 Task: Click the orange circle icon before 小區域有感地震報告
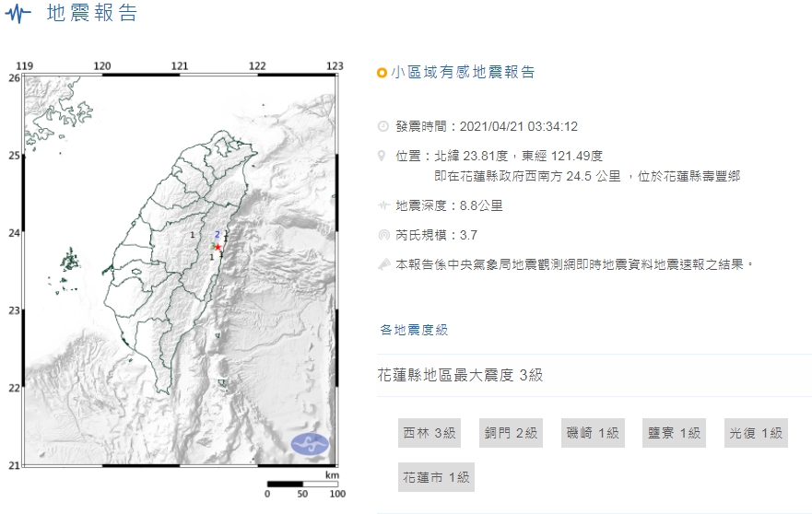tap(382, 73)
